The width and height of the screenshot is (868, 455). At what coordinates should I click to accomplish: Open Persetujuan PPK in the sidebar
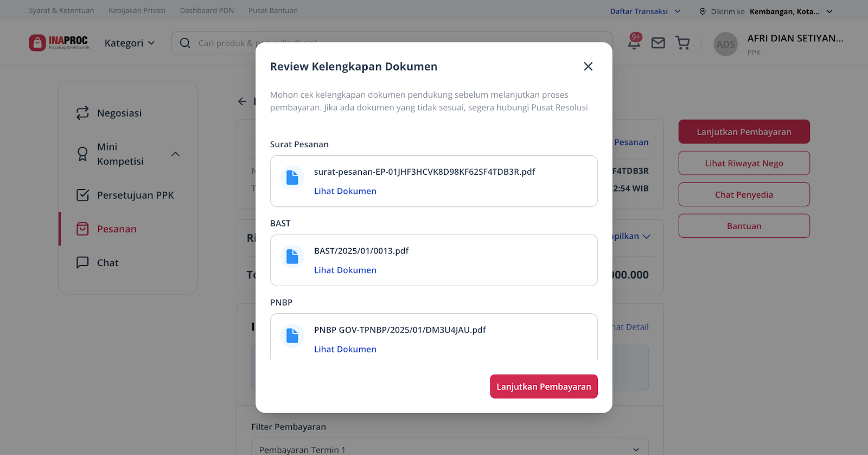click(135, 195)
